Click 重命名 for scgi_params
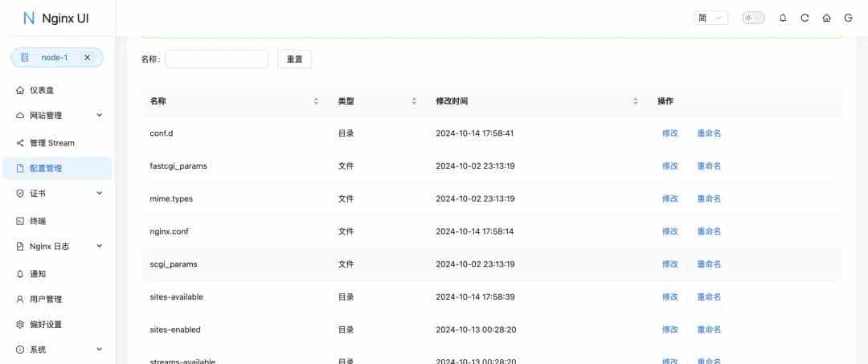 [x=709, y=264]
